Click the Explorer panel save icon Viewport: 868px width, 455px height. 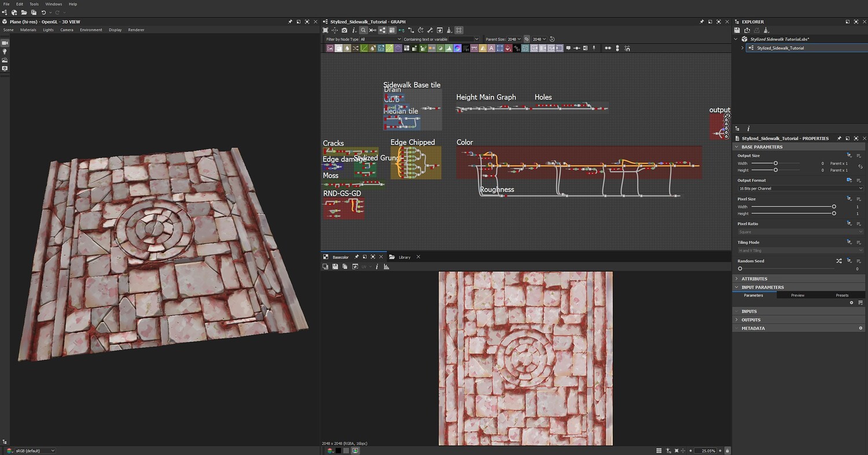tap(737, 30)
